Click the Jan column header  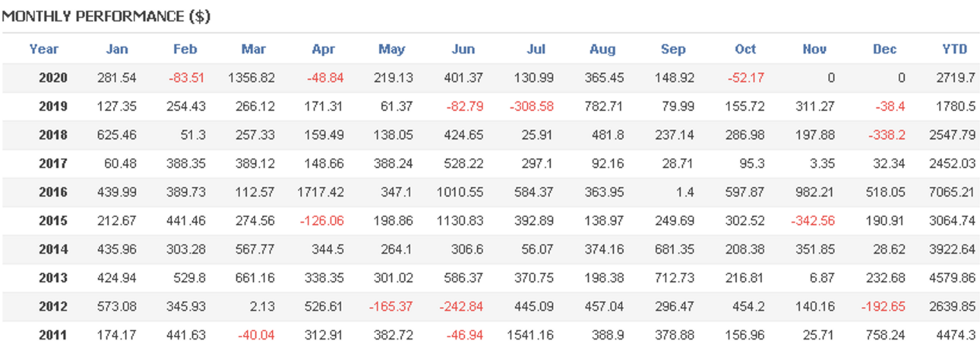click(x=117, y=49)
